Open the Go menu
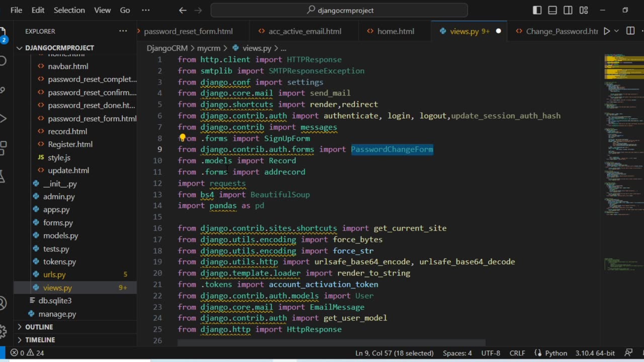Image resolution: width=644 pixels, height=362 pixels. coord(125,10)
